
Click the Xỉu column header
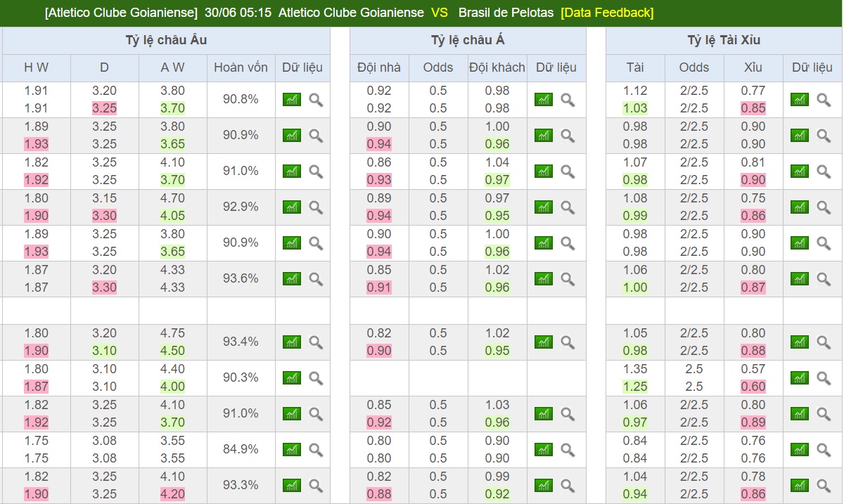click(x=753, y=67)
